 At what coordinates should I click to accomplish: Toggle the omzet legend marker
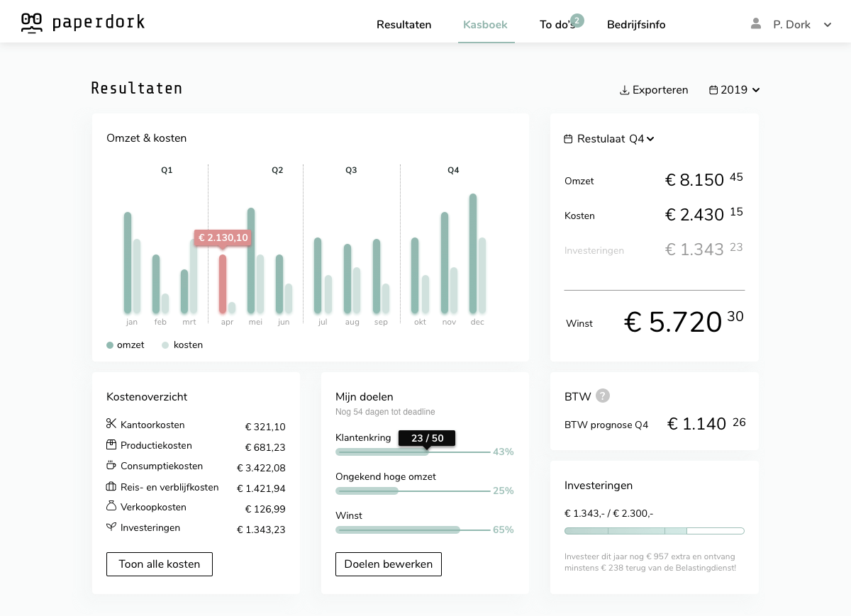(110, 345)
